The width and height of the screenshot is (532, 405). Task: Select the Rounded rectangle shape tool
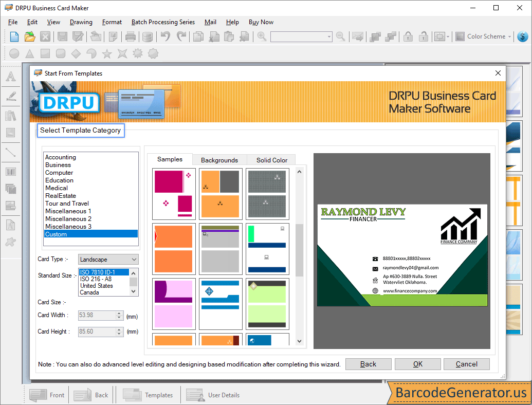pos(60,53)
